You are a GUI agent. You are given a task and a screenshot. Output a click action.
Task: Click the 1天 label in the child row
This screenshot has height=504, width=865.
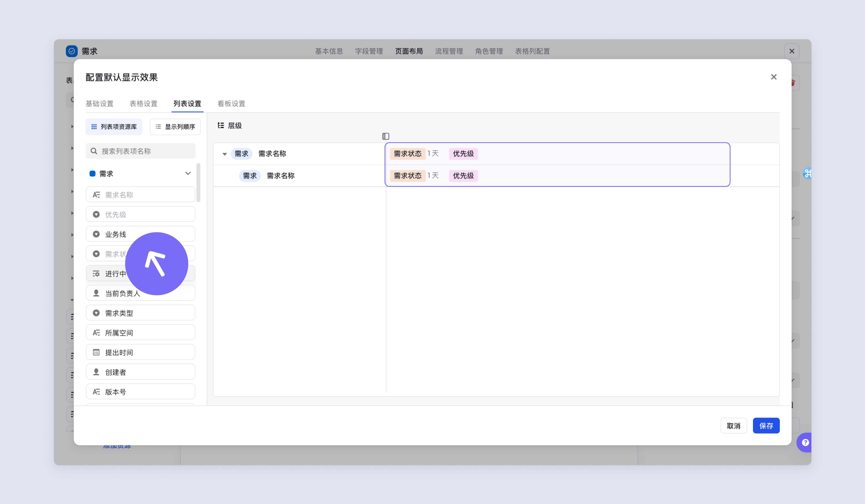tap(433, 176)
